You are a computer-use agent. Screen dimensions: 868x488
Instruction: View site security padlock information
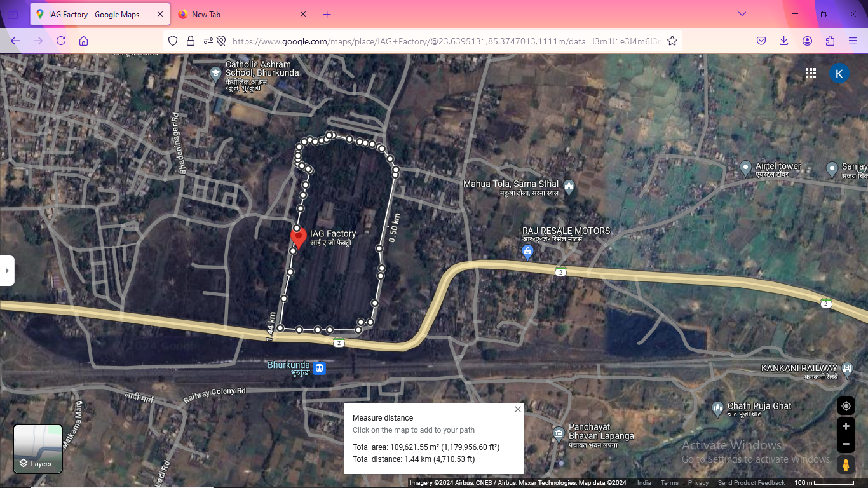click(190, 41)
